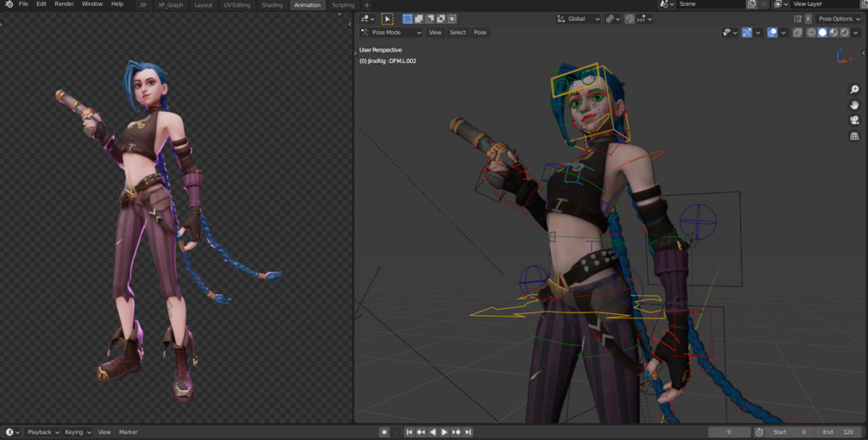The width and height of the screenshot is (868, 440).
Task: Open the Playback dropdown in timeline
Action: coord(42,432)
